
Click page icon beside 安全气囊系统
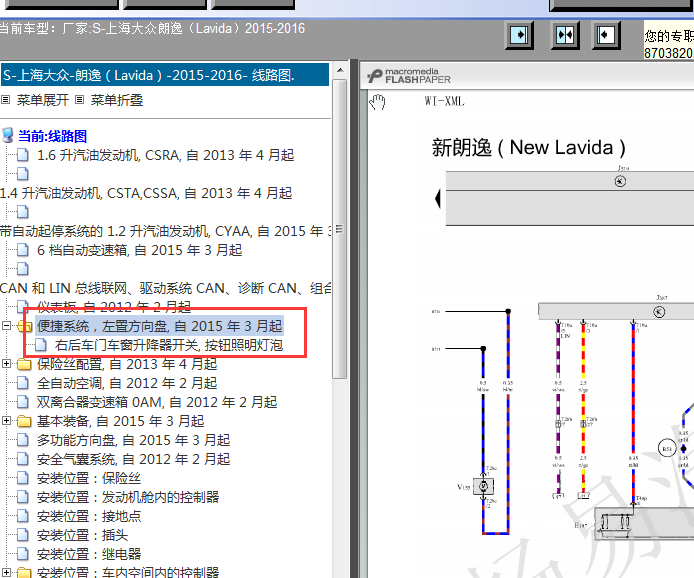(23, 459)
